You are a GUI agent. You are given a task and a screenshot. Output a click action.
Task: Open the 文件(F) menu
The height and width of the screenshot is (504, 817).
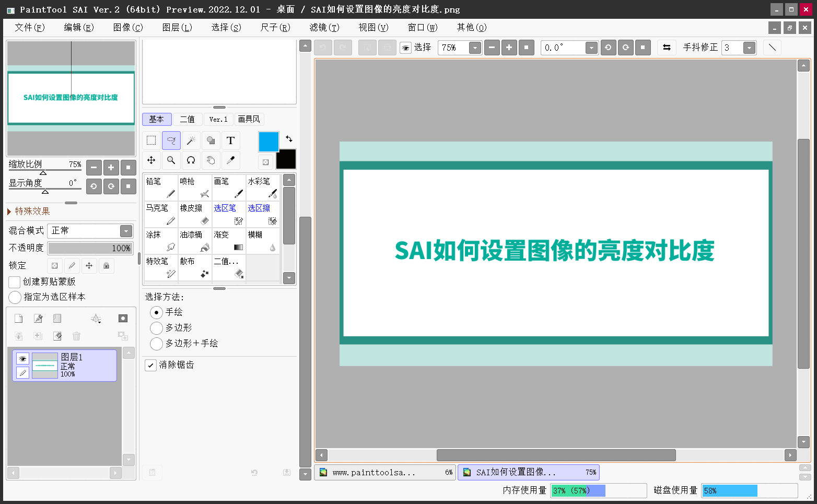click(30, 27)
